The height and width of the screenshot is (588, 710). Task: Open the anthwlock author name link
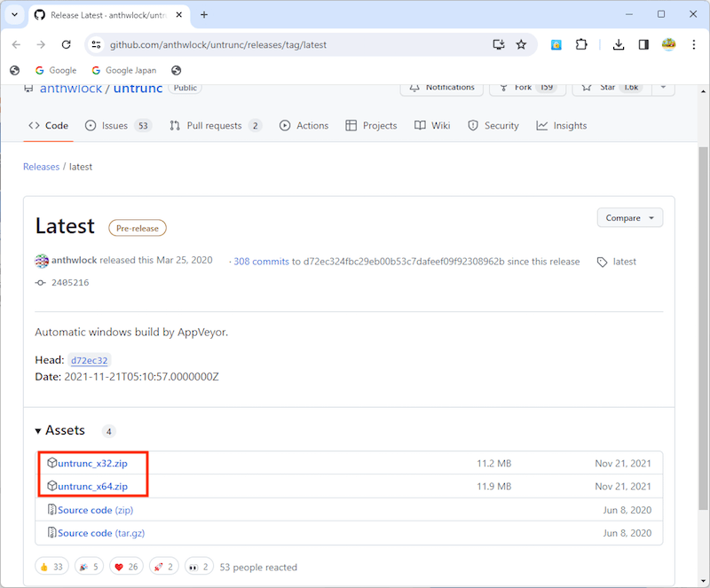pos(75,260)
